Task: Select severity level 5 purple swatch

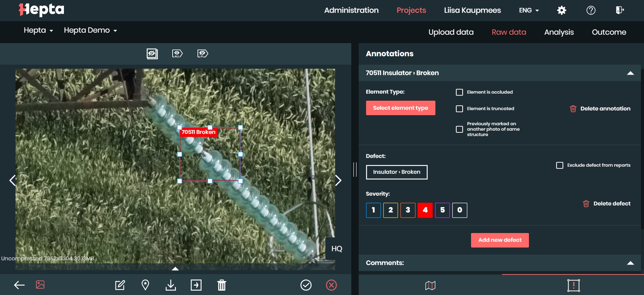Action: [x=442, y=210]
